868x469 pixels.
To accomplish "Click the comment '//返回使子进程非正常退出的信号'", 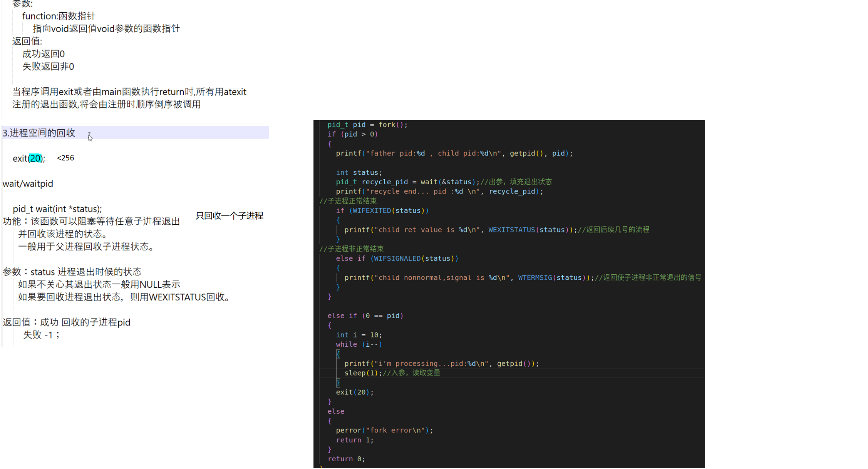I will point(648,277).
